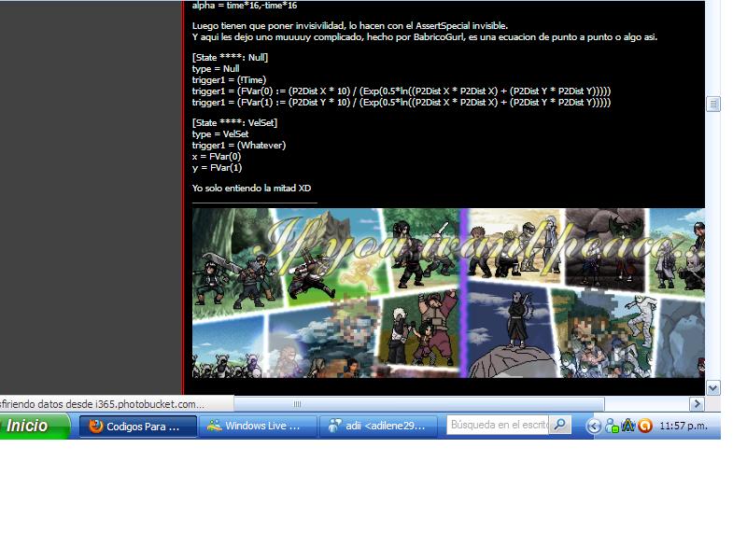Click the '[State ****: VelSet]' line
The width and height of the screenshot is (747, 560).
(234, 123)
